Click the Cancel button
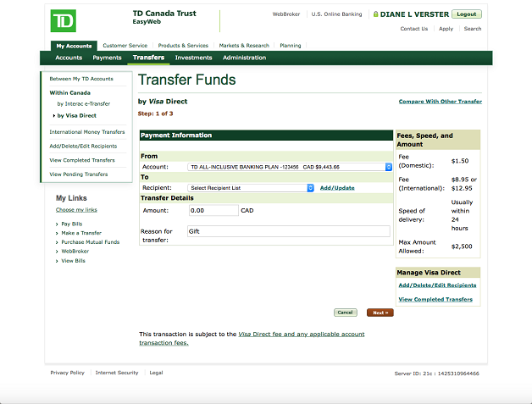 coord(346,313)
